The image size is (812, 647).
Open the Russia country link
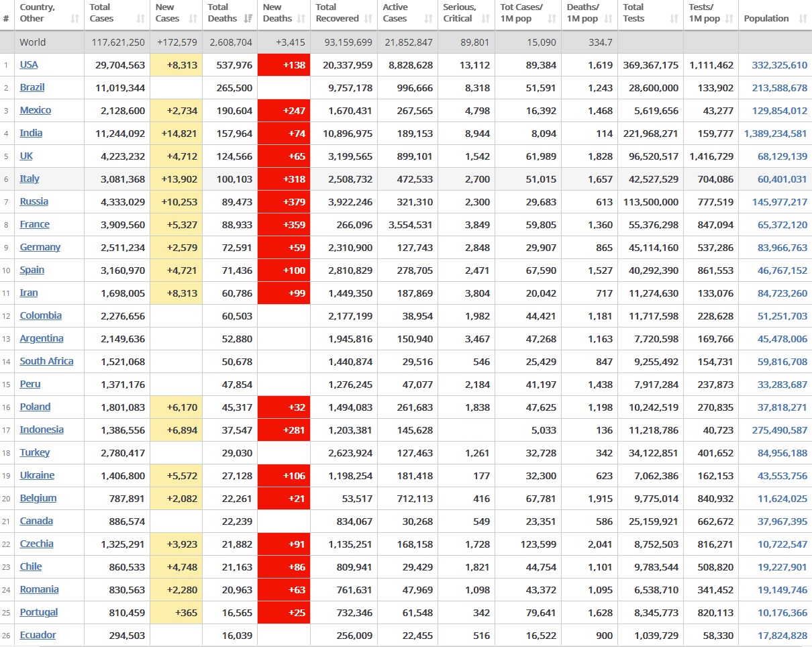[34, 202]
